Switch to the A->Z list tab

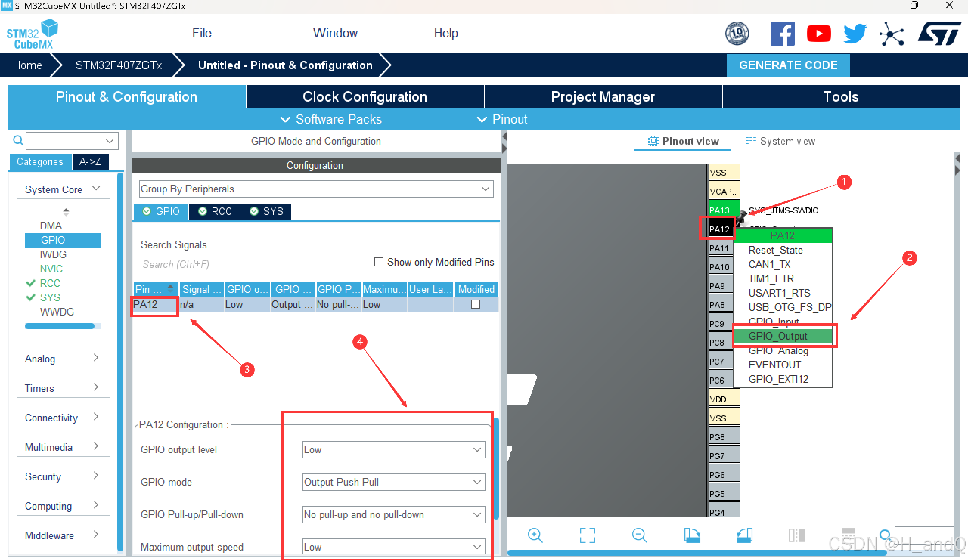pos(91,162)
